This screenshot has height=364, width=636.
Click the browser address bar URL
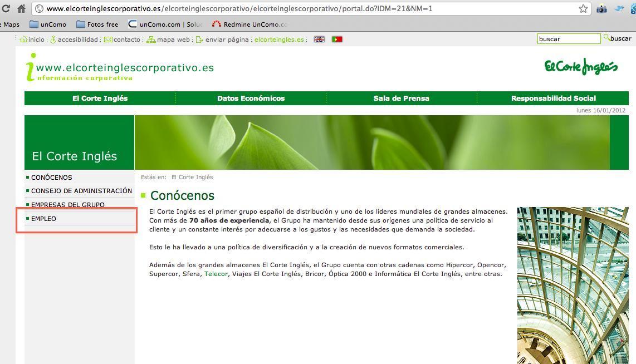tap(239, 8)
